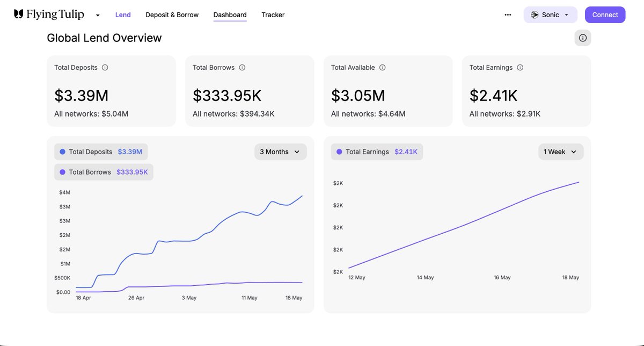
Task: Toggle Total Deposits series in chart legend
Action: click(x=101, y=152)
